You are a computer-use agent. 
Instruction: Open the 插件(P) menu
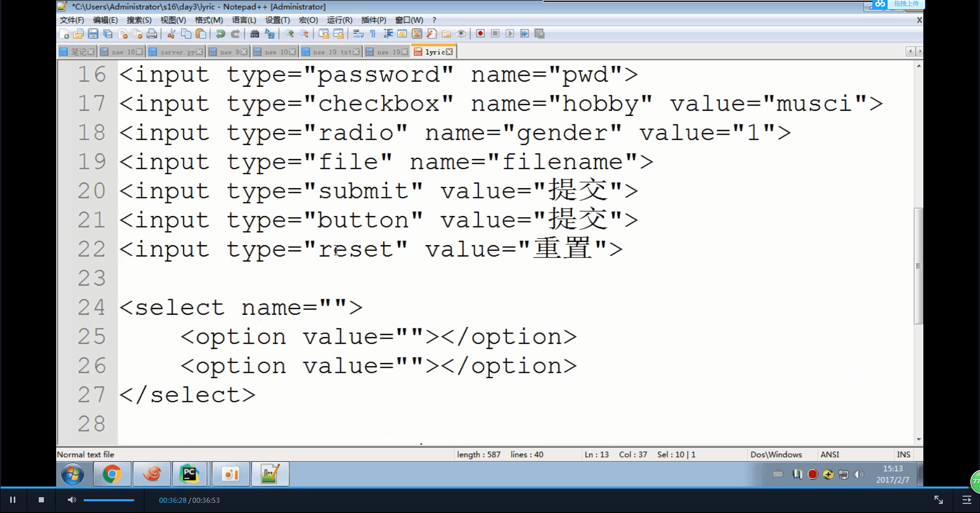click(x=374, y=20)
